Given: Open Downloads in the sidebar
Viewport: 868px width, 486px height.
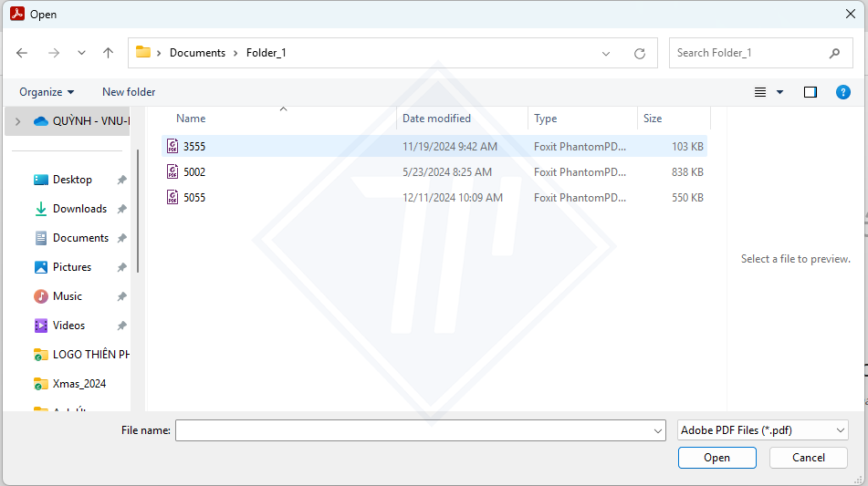Looking at the screenshot, I should pos(79,209).
